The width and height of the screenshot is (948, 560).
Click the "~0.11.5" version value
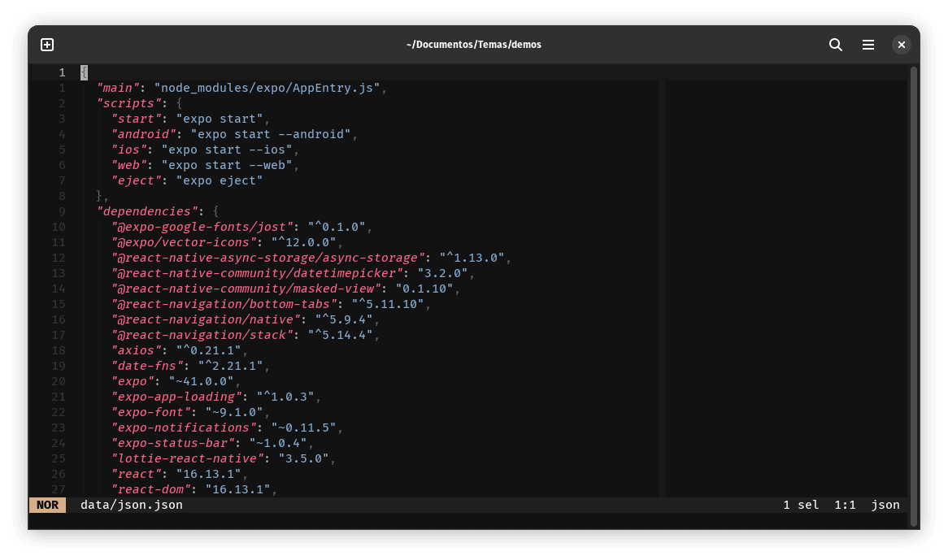[x=303, y=428]
